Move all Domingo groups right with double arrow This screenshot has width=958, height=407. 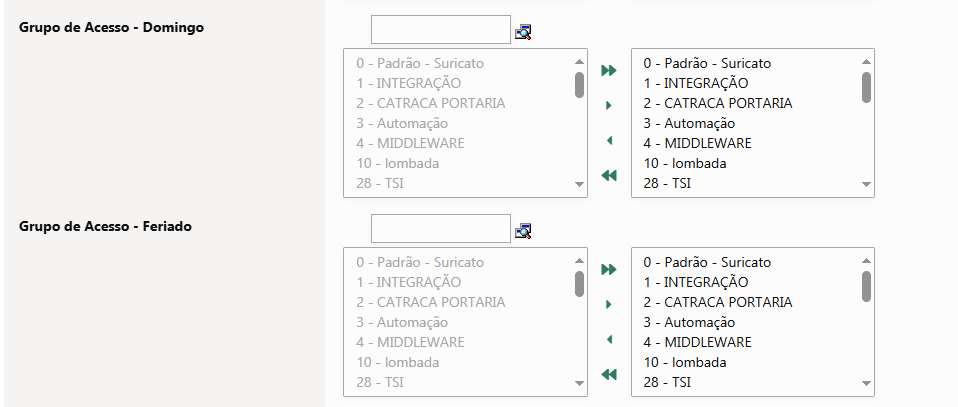pyautogui.click(x=609, y=70)
